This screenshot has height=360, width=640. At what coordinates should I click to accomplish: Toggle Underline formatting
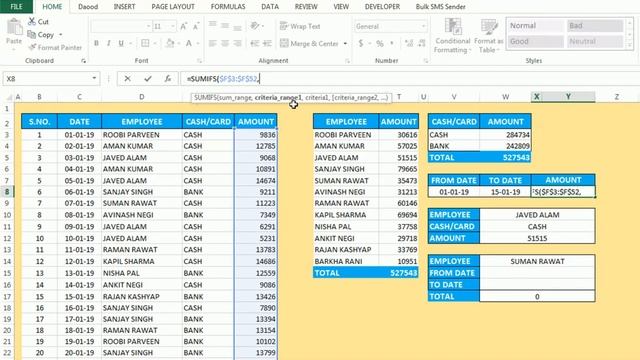coord(121,43)
